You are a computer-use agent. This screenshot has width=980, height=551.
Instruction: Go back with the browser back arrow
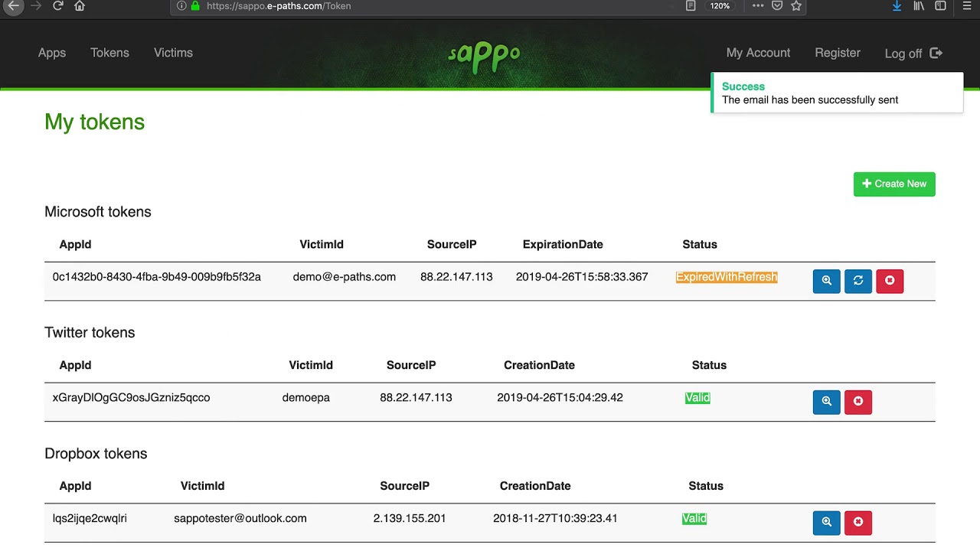coord(13,5)
